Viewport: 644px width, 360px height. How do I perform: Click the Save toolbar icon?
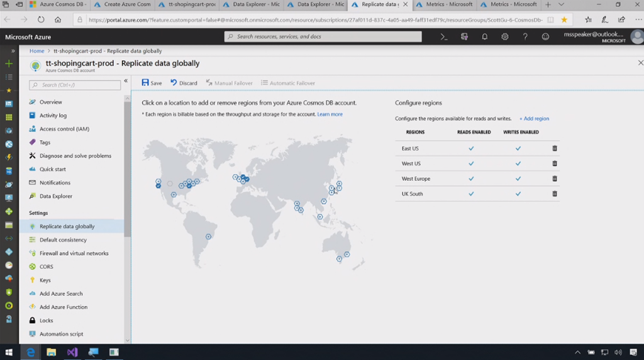[146, 83]
